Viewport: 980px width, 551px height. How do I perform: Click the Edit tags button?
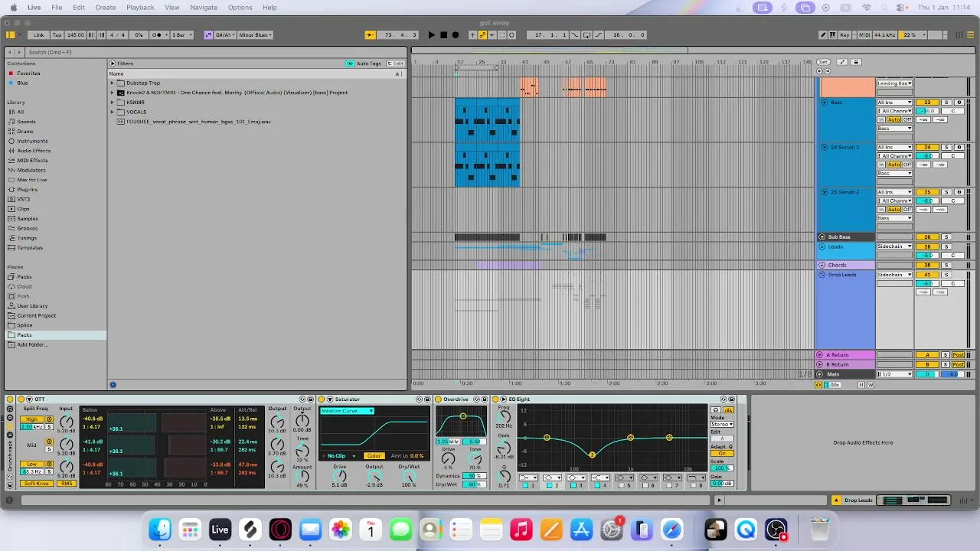[396, 64]
